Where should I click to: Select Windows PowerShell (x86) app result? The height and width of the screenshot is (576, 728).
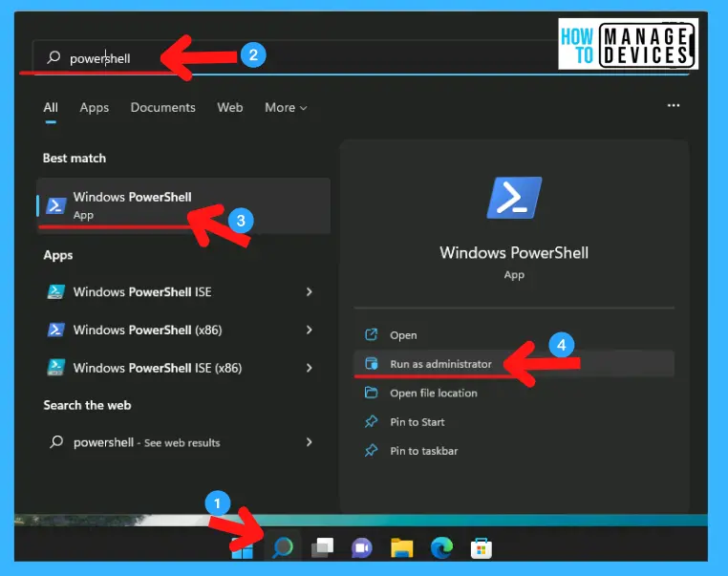point(183,330)
